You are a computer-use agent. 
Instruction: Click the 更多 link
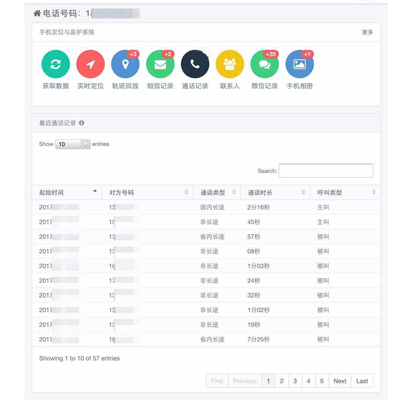(367, 32)
